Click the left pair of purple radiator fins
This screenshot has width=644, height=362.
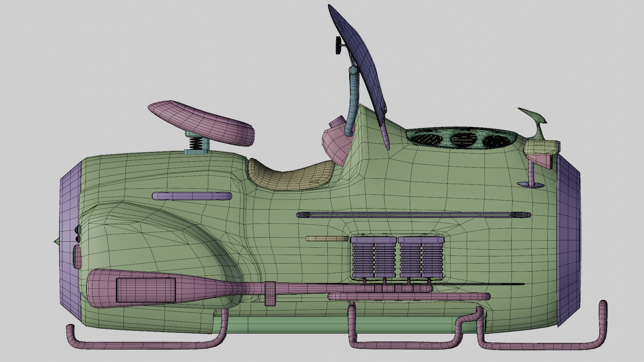pyautogui.click(x=373, y=256)
